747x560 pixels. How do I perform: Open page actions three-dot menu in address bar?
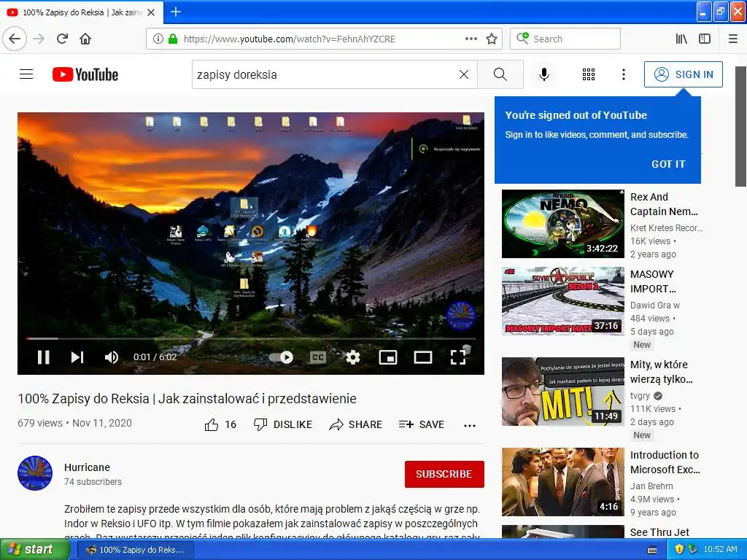click(x=471, y=39)
